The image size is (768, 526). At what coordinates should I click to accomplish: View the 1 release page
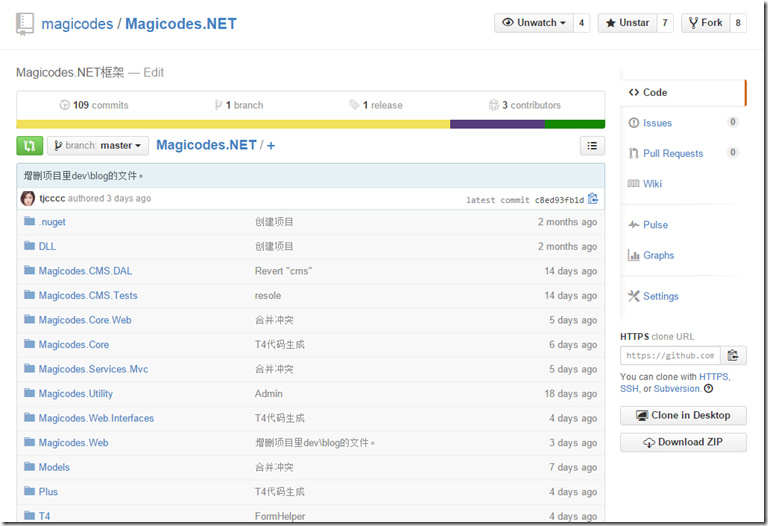pos(376,105)
